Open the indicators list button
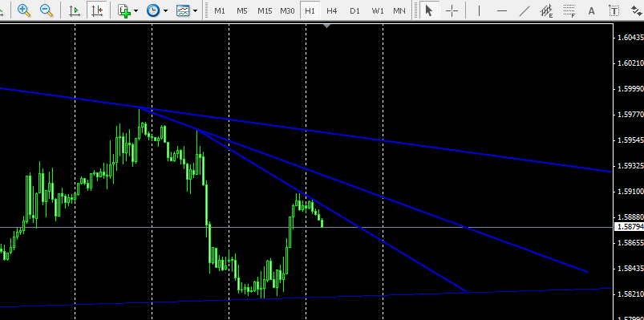Image resolution: width=644 pixels, height=320 pixels. click(x=124, y=10)
